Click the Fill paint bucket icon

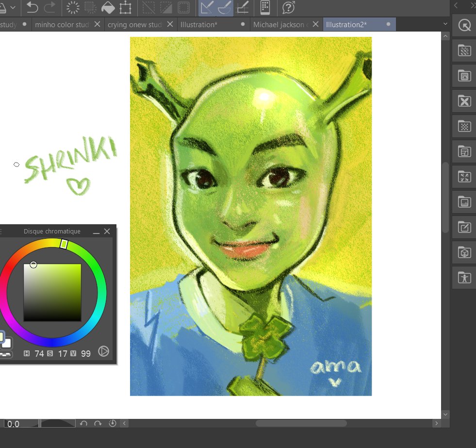coord(108,8)
